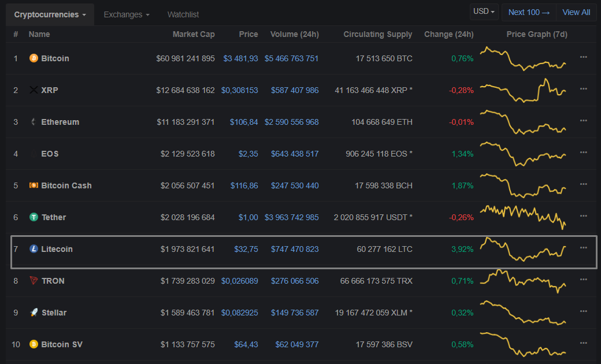Open the XRP name link
Viewport: 601px width, 364px height.
click(50, 90)
